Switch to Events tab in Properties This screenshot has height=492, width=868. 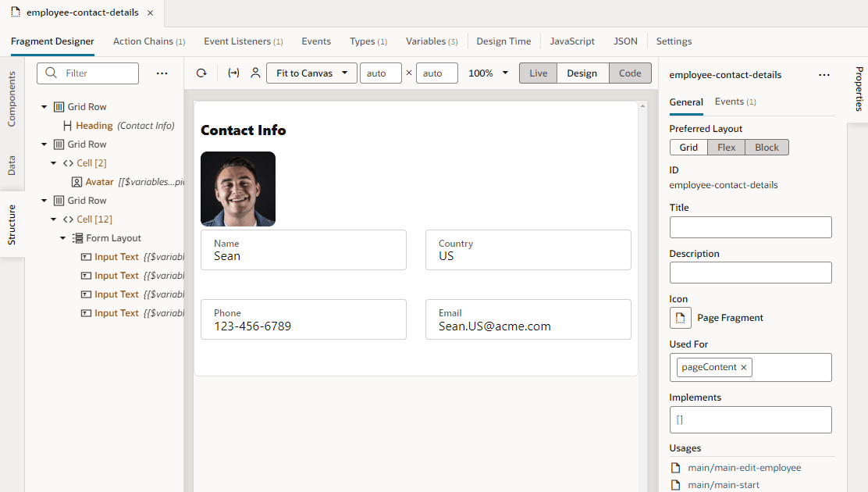click(735, 102)
